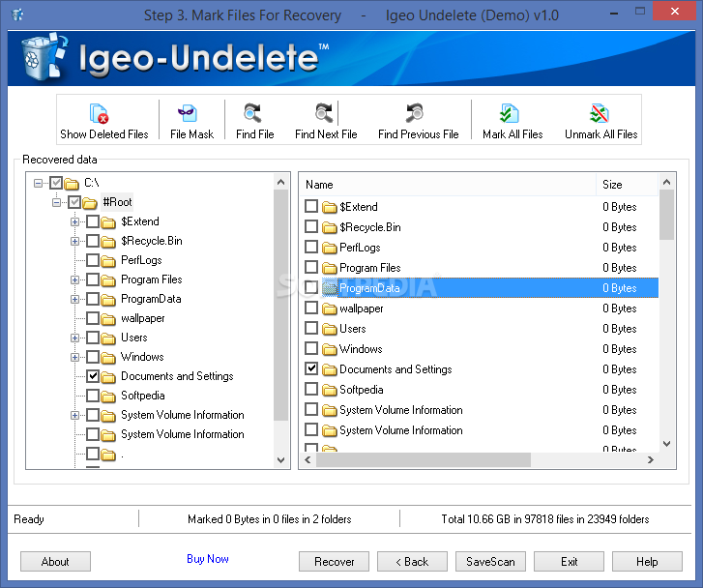Uncheck the C:\ drive checkbox in tree
The width and height of the screenshot is (703, 588).
pos(56,183)
